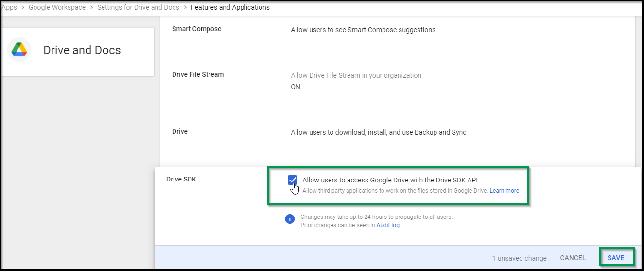Click ON status under Drive File Stream
This screenshot has height=271, width=644.
(x=296, y=87)
